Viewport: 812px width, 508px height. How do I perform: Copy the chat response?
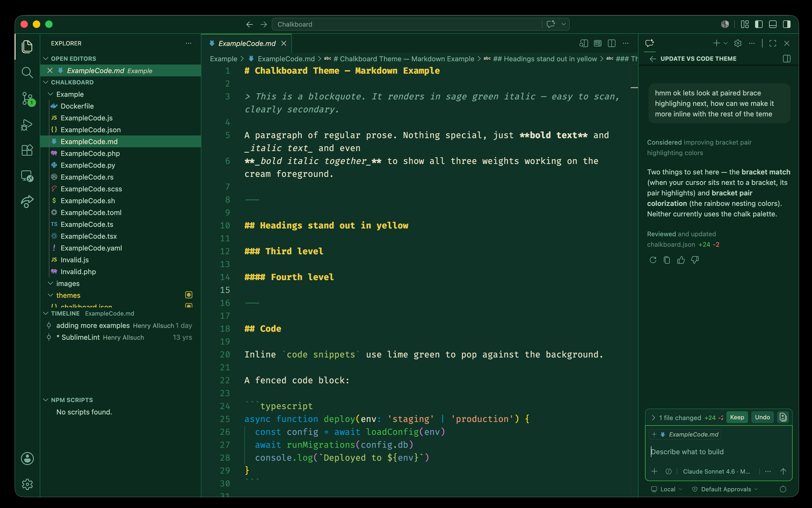pyautogui.click(x=667, y=260)
